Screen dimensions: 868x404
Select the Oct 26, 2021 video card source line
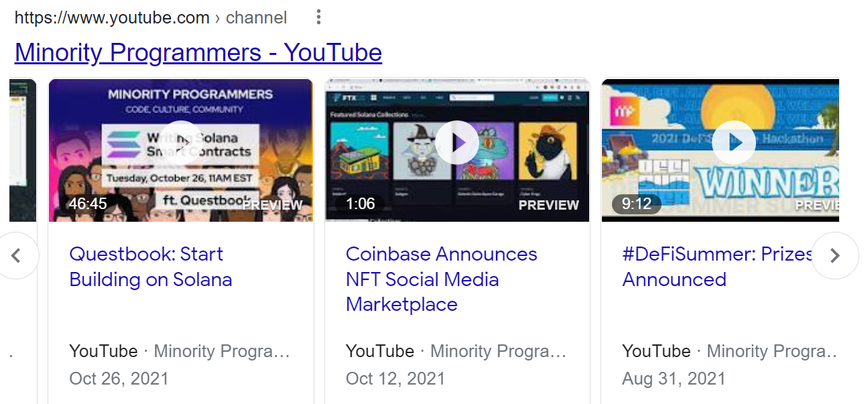(x=180, y=351)
